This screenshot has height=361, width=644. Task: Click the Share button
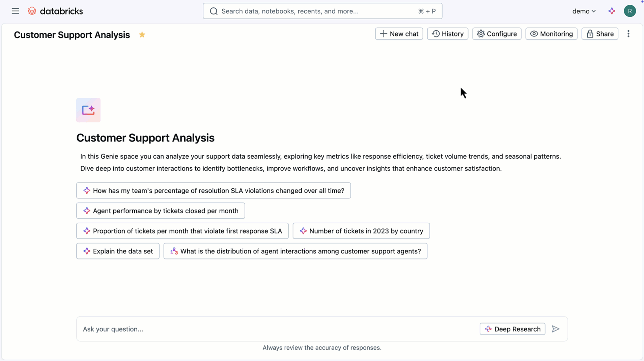(x=600, y=34)
